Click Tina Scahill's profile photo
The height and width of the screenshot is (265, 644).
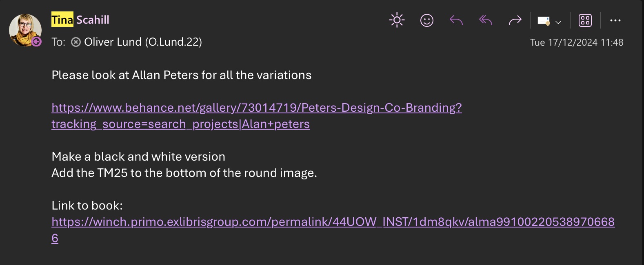click(24, 29)
